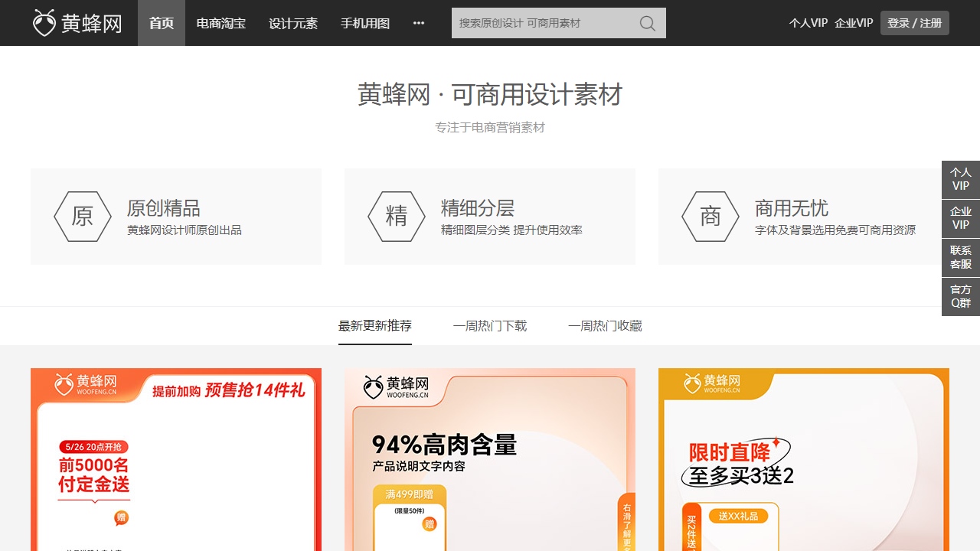Open the 手机用图 nav item

pyautogui.click(x=365, y=23)
